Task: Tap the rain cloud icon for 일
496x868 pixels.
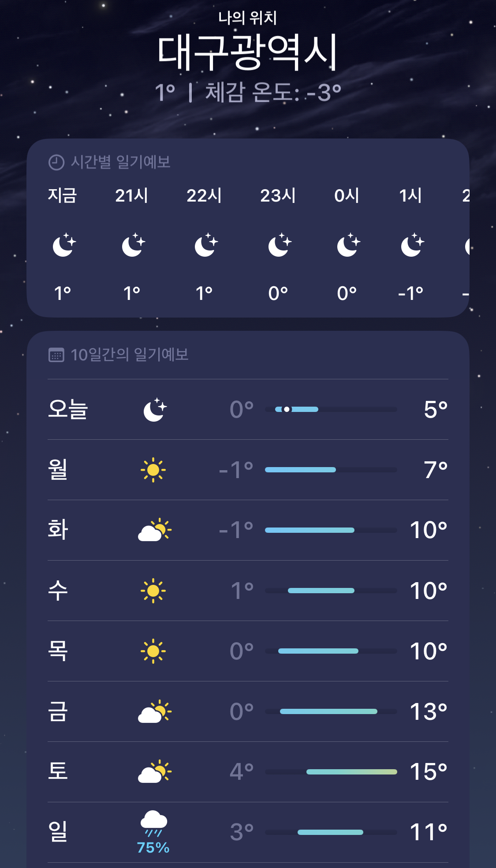Action: pyautogui.click(x=153, y=823)
